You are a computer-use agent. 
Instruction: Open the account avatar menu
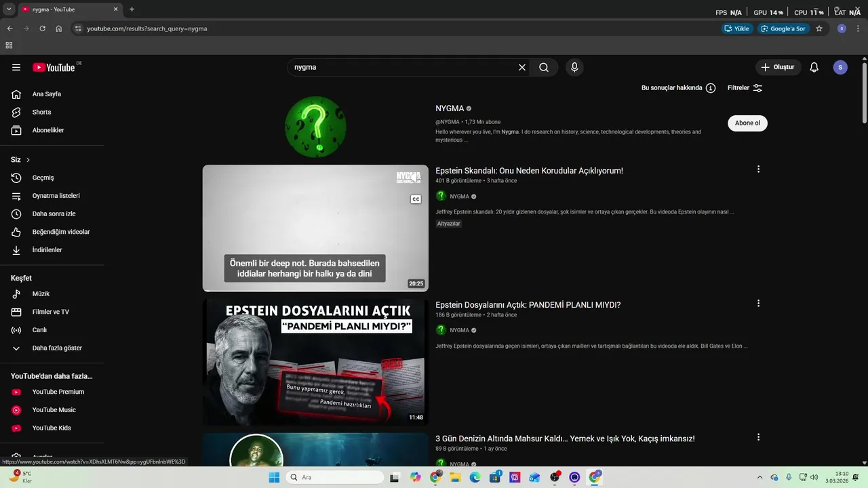(x=840, y=67)
